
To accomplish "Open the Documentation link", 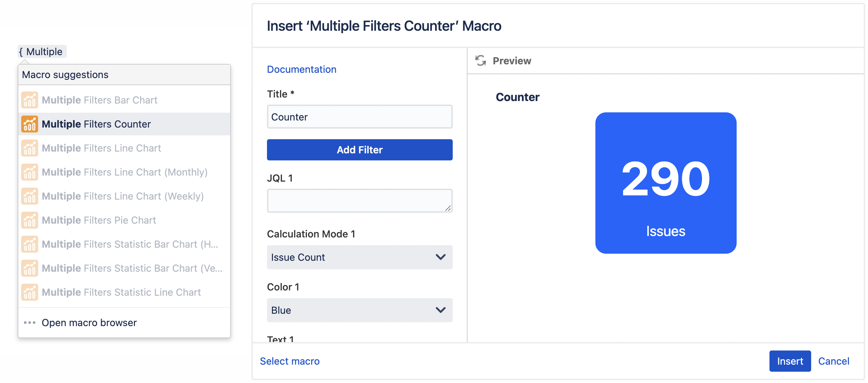I will click(x=302, y=69).
